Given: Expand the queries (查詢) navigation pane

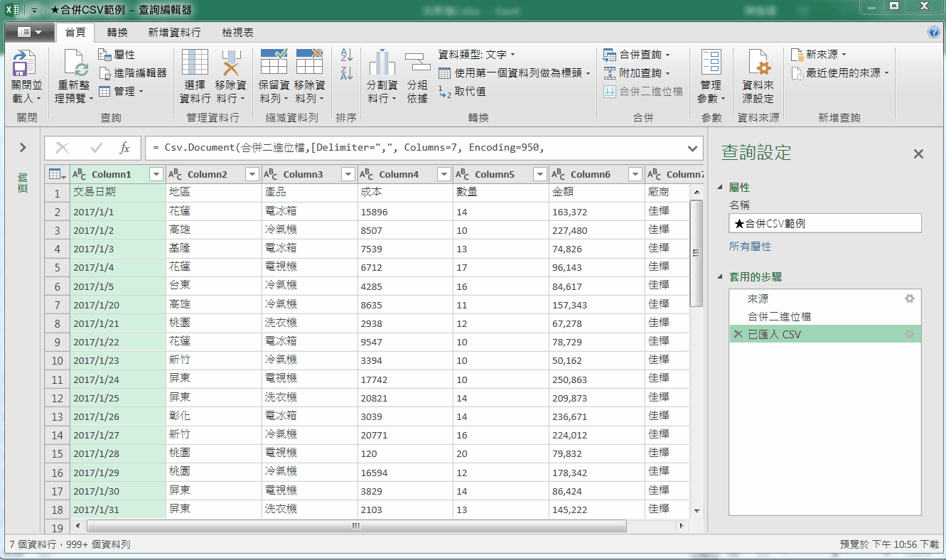Looking at the screenshot, I should (x=23, y=148).
